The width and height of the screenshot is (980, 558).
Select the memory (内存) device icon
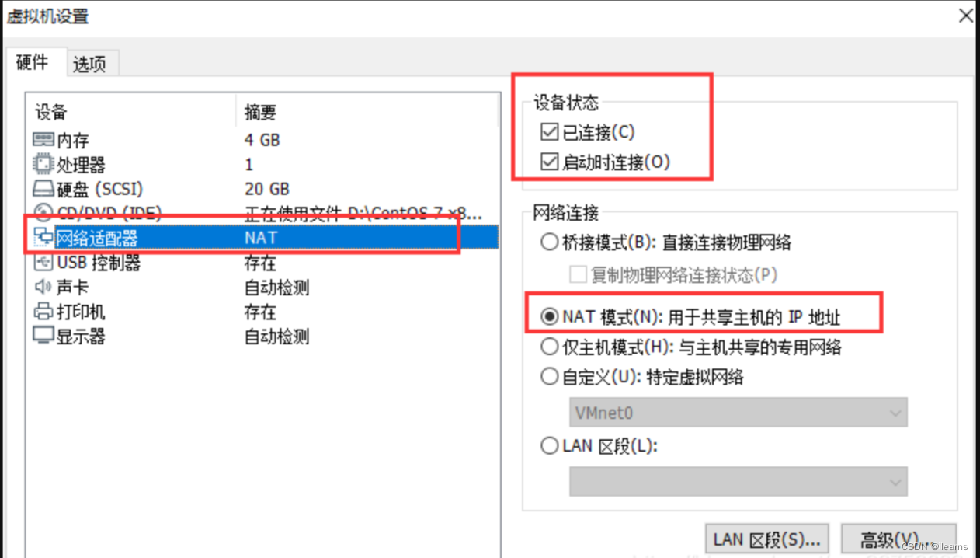(x=43, y=140)
